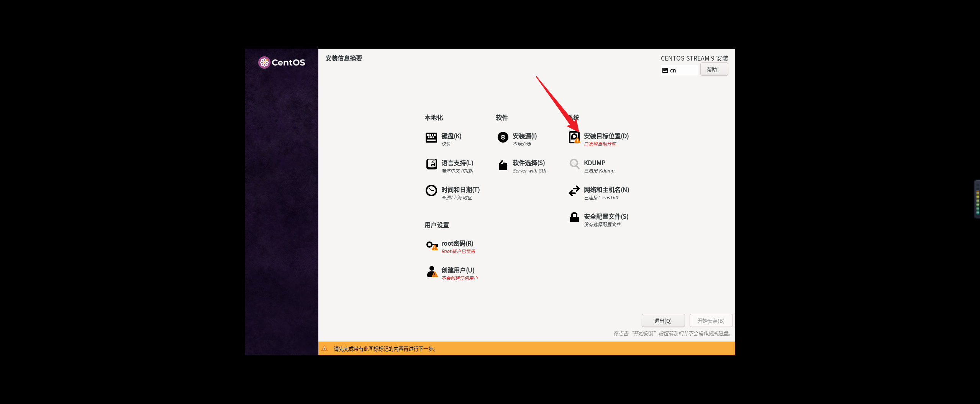This screenshot has width=980, height=404.
Task: Open 创建用户(U) user creation
Action: tap(458, 270)
